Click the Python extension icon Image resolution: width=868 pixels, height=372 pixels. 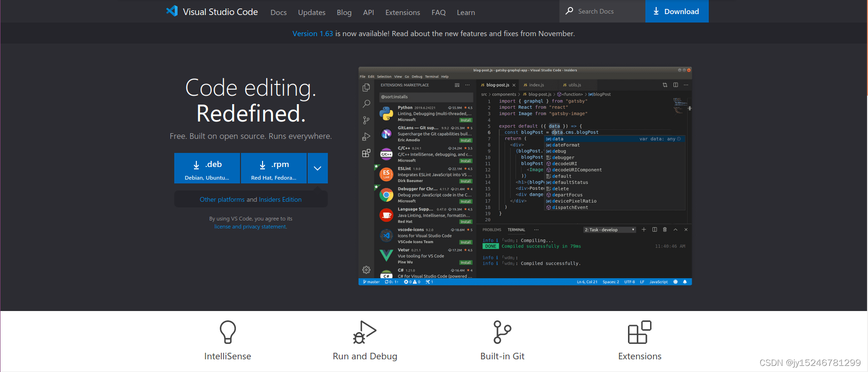pyautogui.click(x=387, y=114)
